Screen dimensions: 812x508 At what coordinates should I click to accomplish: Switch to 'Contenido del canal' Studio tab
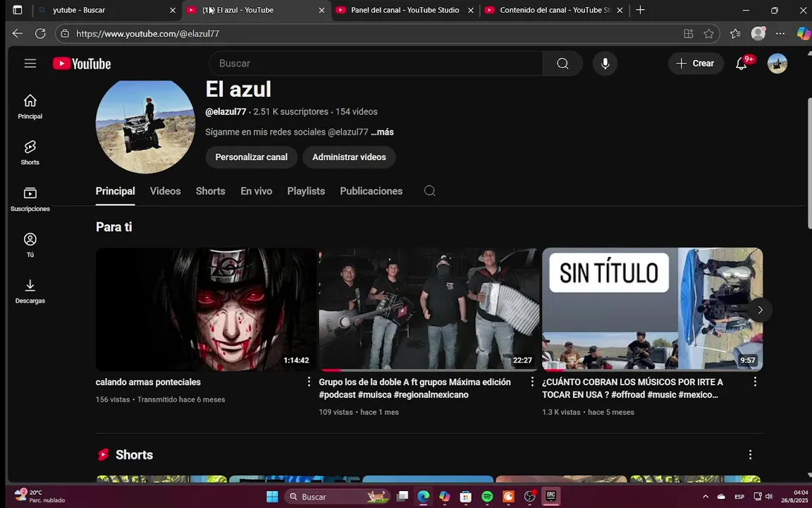(x=554, y=10)
